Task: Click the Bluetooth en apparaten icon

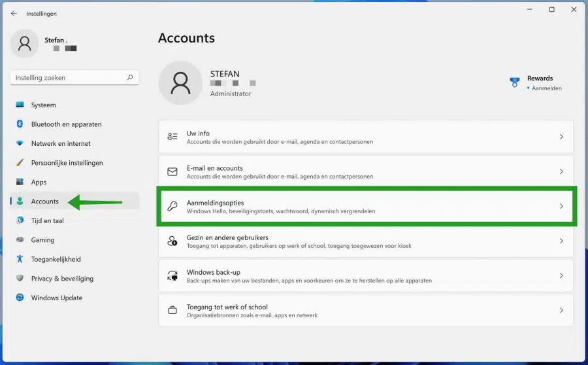Action: (20, 124)
